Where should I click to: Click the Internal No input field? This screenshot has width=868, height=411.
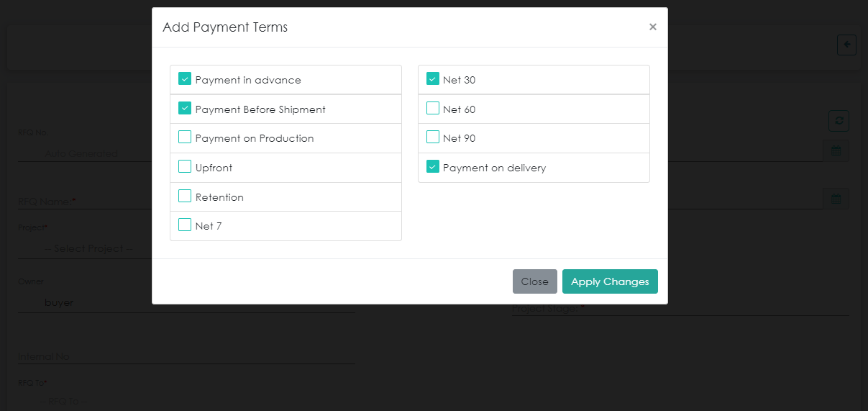coord(186,356)
